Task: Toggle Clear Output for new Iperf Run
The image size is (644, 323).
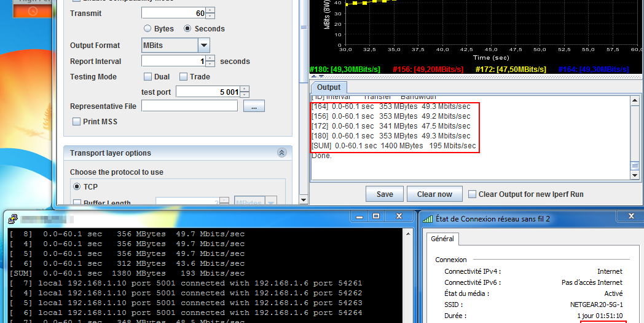Action: pos(472,194)
